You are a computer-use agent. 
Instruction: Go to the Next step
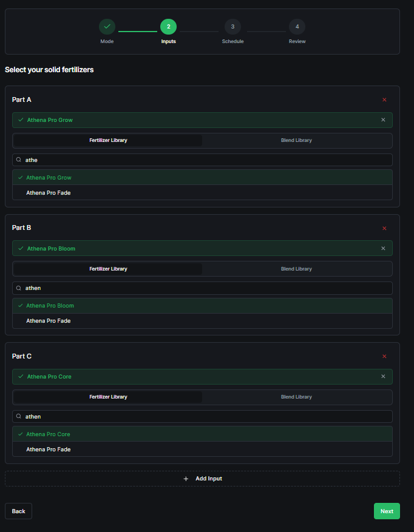pyautogui.click(x=387, y=511)
